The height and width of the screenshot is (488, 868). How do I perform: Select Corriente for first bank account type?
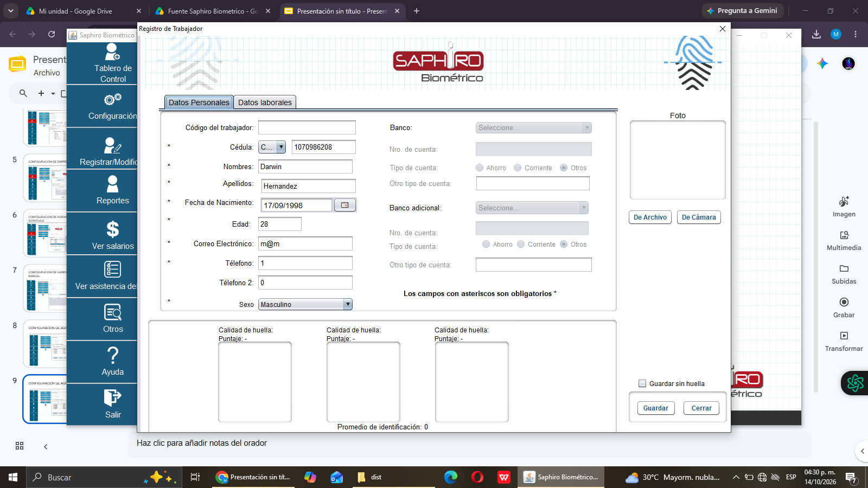coord(518,168)
